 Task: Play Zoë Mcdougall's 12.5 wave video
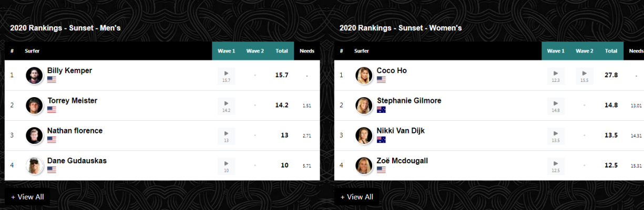click(x=556, y=166)
